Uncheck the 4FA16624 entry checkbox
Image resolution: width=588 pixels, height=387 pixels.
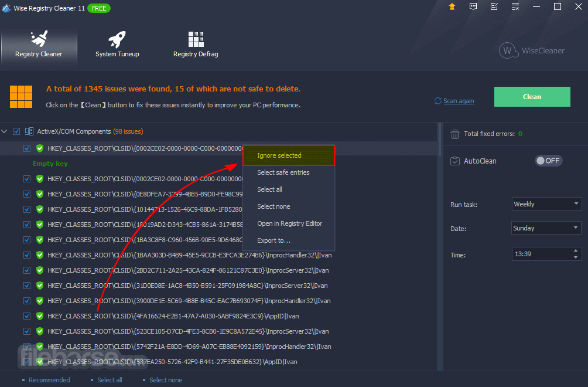coord(27,316)
